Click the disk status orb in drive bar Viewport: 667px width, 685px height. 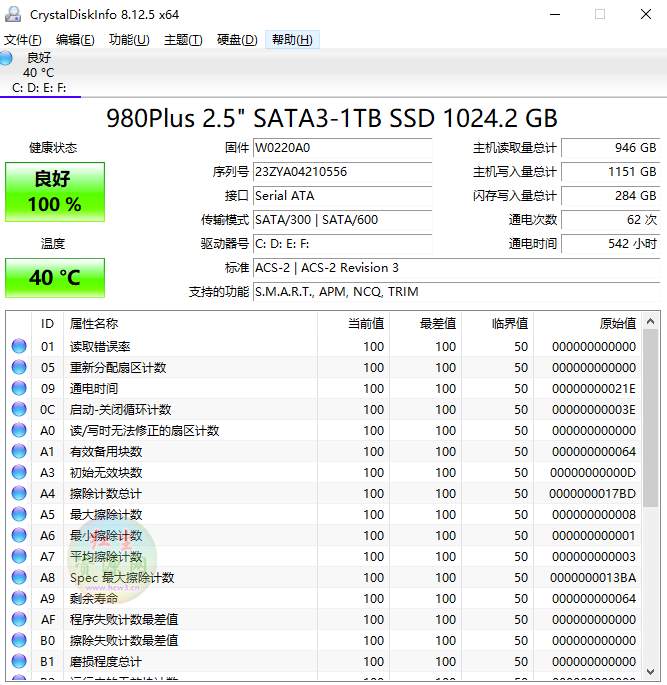pyautogui.click(x=7, y=58)
